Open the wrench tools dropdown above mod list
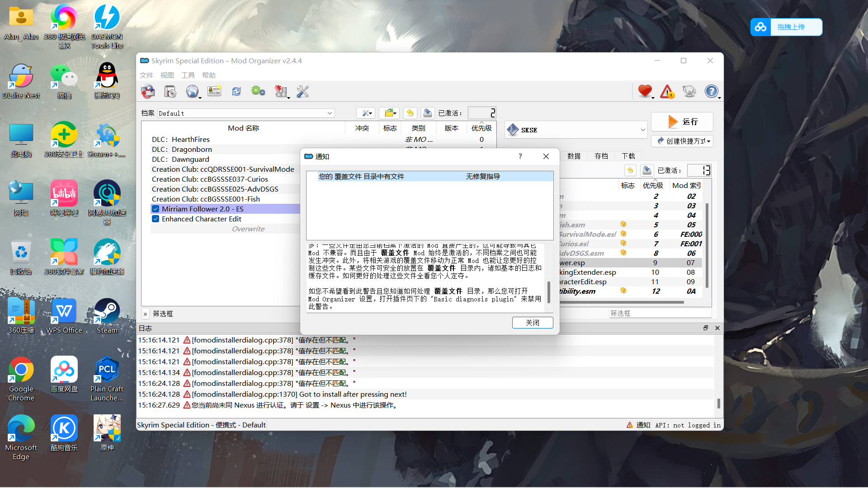Viewport: 868px width, 488px height. tap(365, 113)
